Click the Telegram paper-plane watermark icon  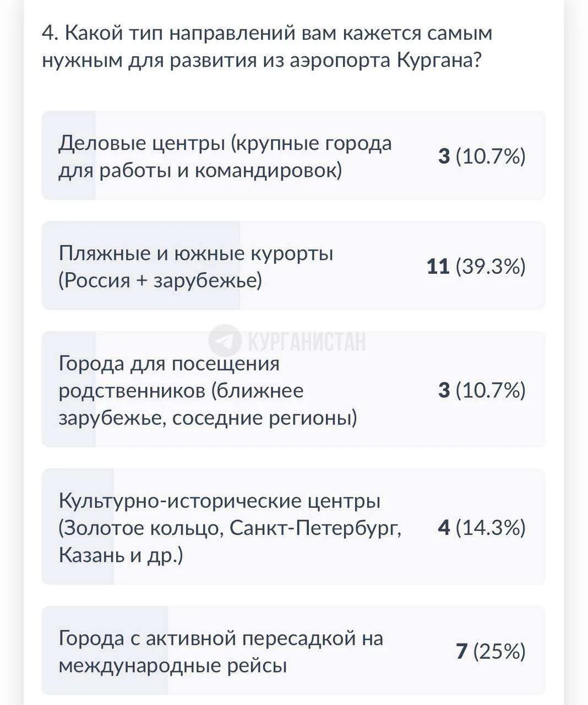pyautogui.click(x=225, y=341)
